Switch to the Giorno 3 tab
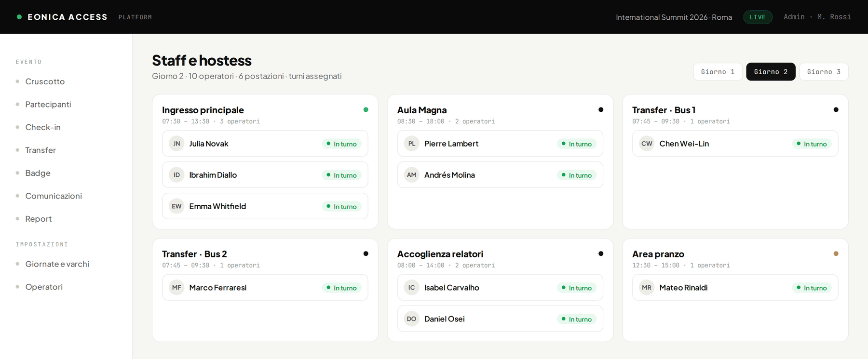 tap(824, 72)
